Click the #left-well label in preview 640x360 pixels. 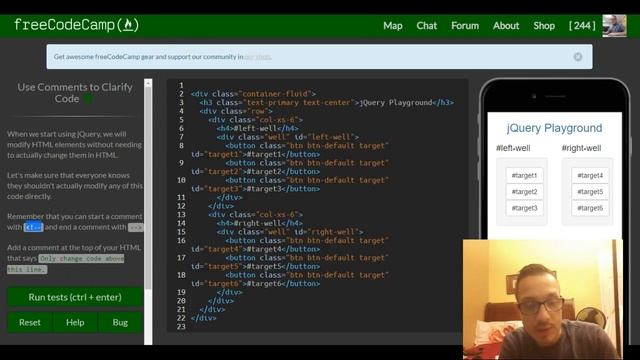(x=513, y=148)
